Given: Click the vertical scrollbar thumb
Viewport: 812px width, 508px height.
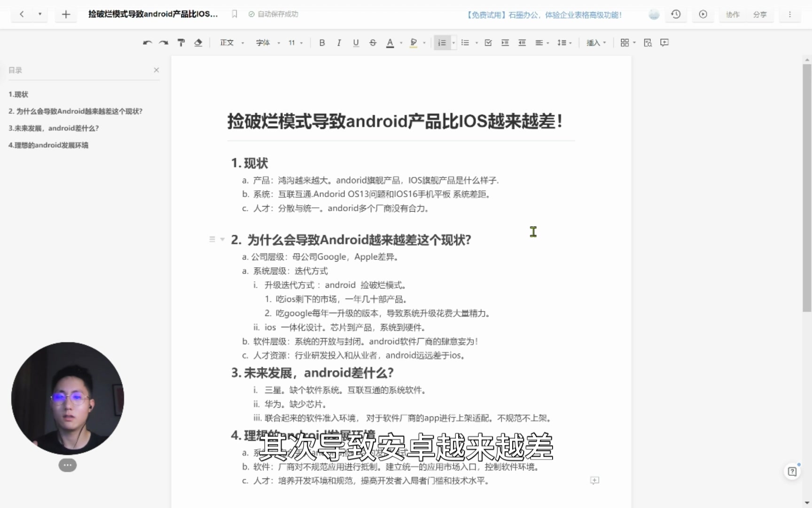Looking at the screenshot, I should (807, 188).
